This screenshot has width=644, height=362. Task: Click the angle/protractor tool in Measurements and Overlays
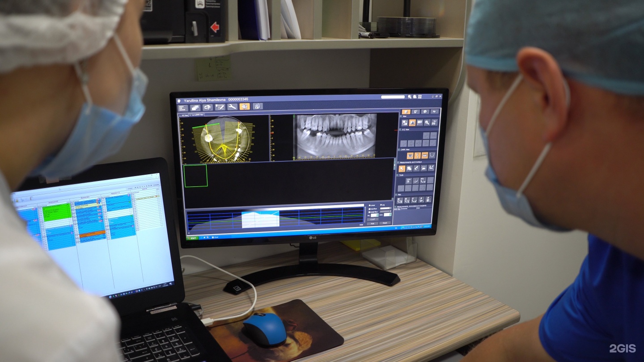click(x=424, y=168)
